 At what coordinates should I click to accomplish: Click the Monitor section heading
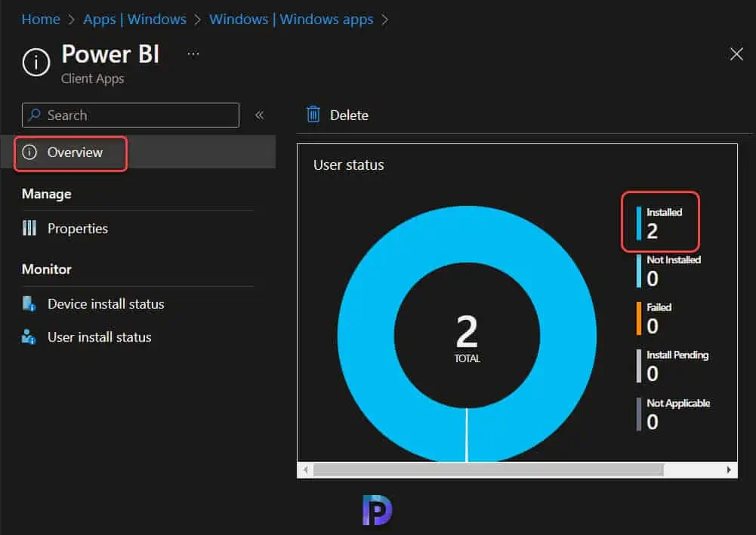tap(47, 269)
